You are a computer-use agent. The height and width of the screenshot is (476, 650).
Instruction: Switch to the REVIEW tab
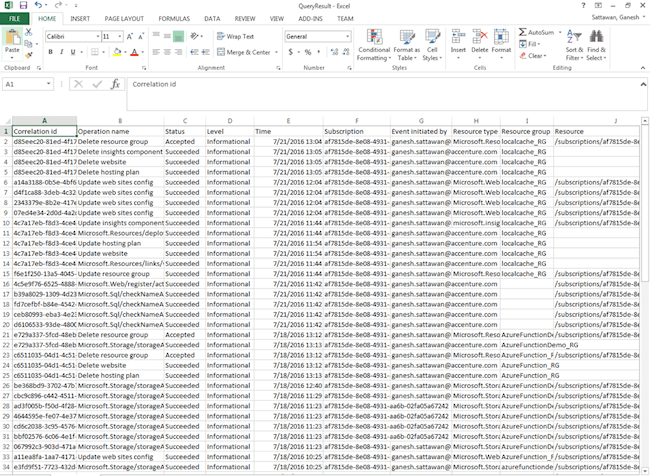point(245,19)
